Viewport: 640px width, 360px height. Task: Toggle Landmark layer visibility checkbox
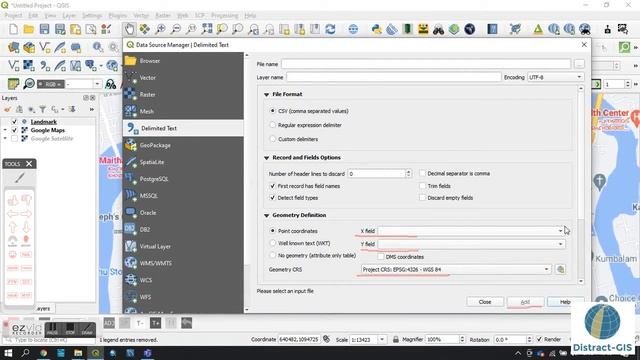click(14, 122)
